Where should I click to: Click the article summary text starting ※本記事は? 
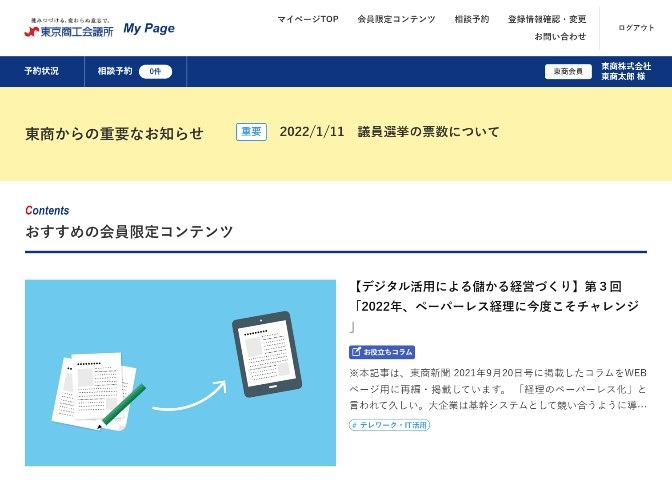(x=497, y=389)
